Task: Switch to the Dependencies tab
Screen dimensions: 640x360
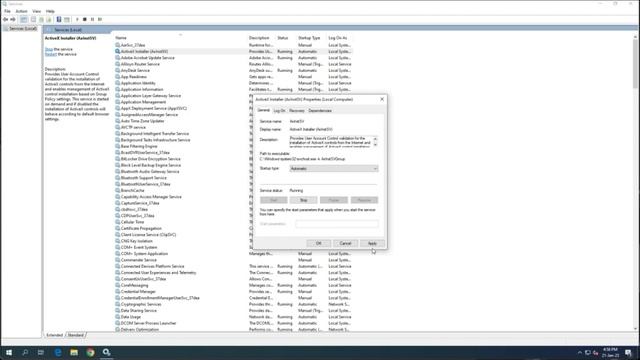Action: [x=320, y=111]
